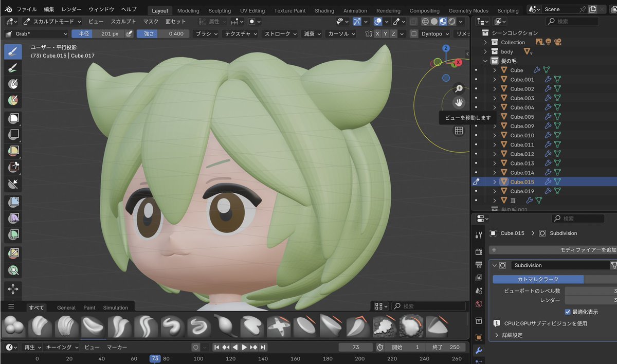Switch to the UV Editing workspace tab
Image resolution: width=617 pixels, height=364 pixels.
(x=252, y=10)
